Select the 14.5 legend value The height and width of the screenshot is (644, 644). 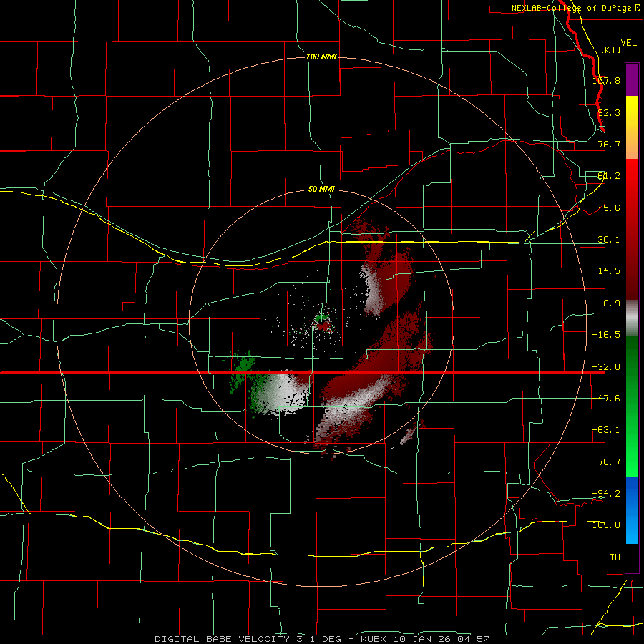point(609,271)
